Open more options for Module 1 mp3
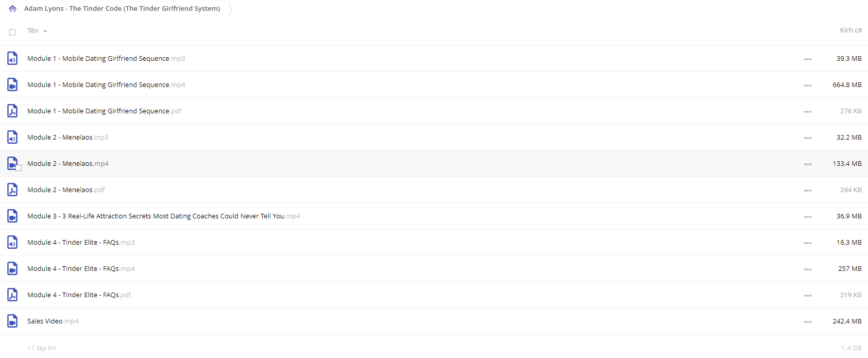 807,59
